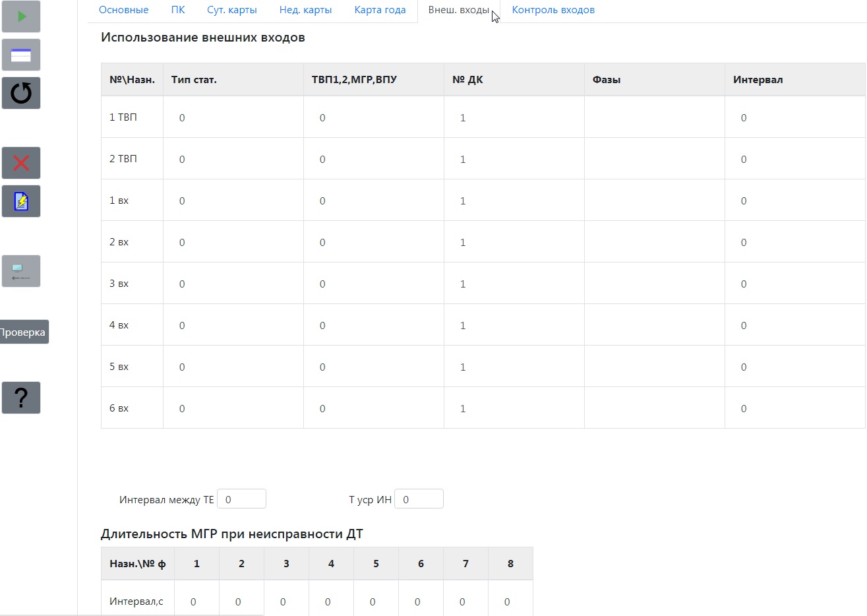Click Тип стат. cell in 1 вх row
This screenshot has height=616, width=867.
[x=233, y=200]
